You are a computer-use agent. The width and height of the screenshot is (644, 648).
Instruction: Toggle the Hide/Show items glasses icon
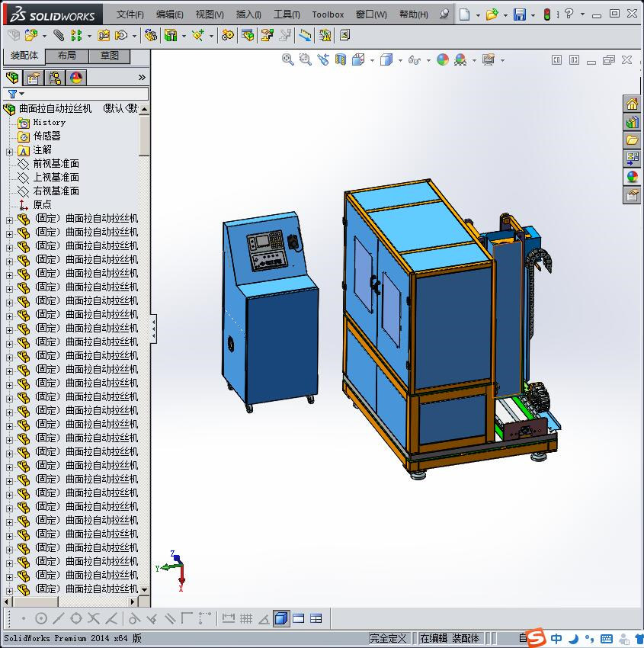(413, 59)
